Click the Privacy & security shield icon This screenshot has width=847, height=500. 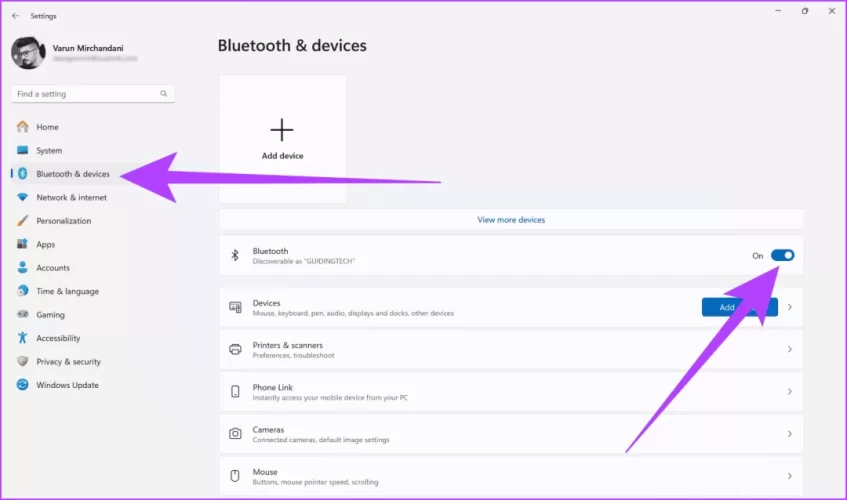coord(22,362)
